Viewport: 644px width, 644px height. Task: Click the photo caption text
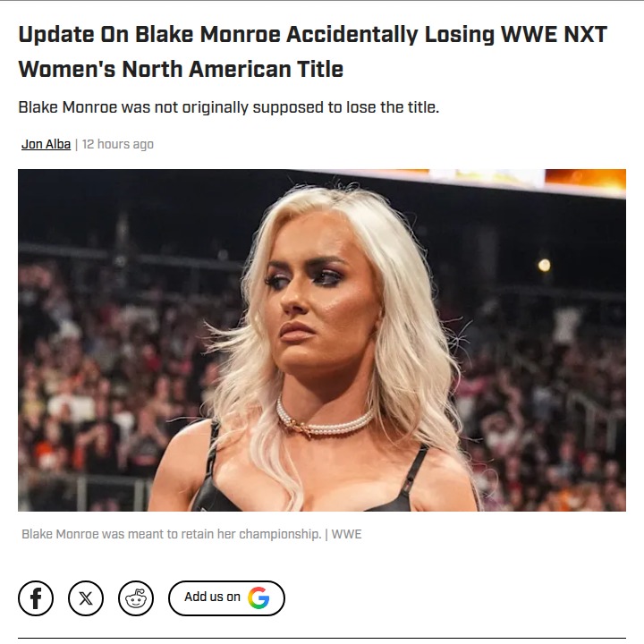click(x=171, y=534)
